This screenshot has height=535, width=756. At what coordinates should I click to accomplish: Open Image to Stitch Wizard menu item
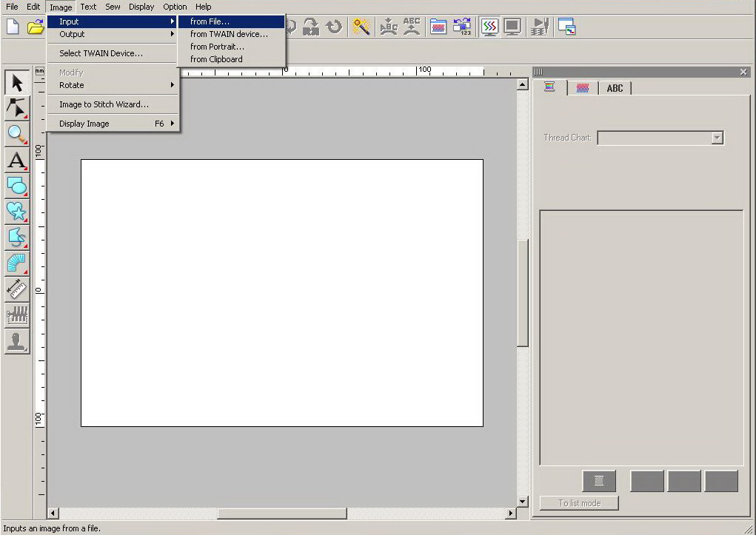104,104
